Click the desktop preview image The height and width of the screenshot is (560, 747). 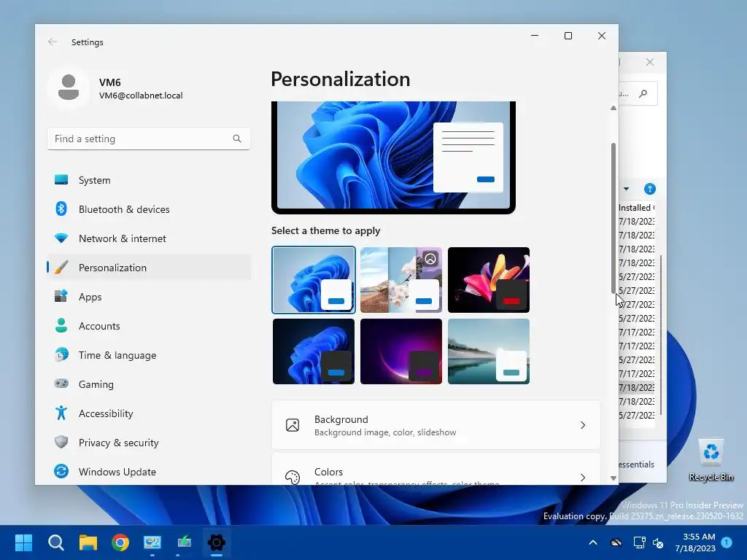point(393,157)
